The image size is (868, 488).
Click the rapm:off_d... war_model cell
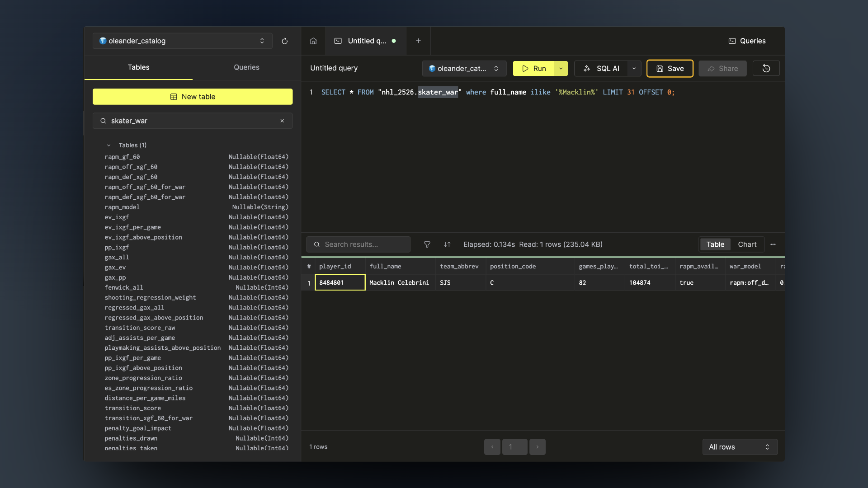click(x=750, y=282)
